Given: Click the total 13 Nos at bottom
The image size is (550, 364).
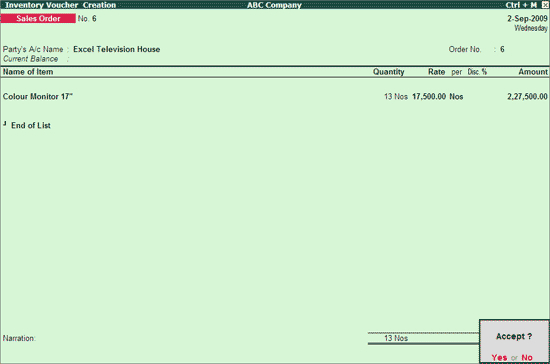Looking at the screenshot, I should [396, 338].
